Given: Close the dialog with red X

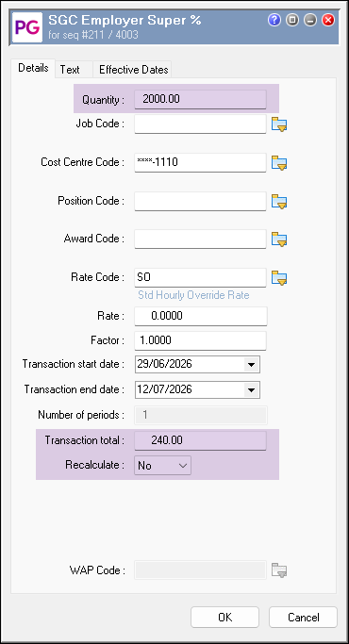Looking at the screenshot, I should tap(328, 20).
